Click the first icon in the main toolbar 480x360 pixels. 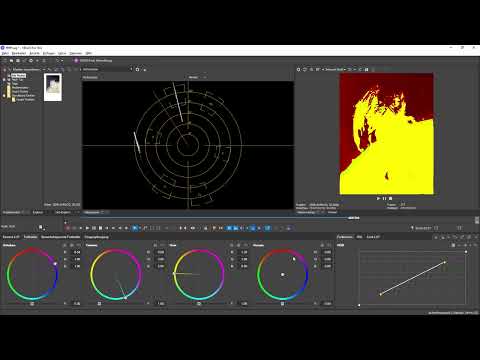(5, 61)
